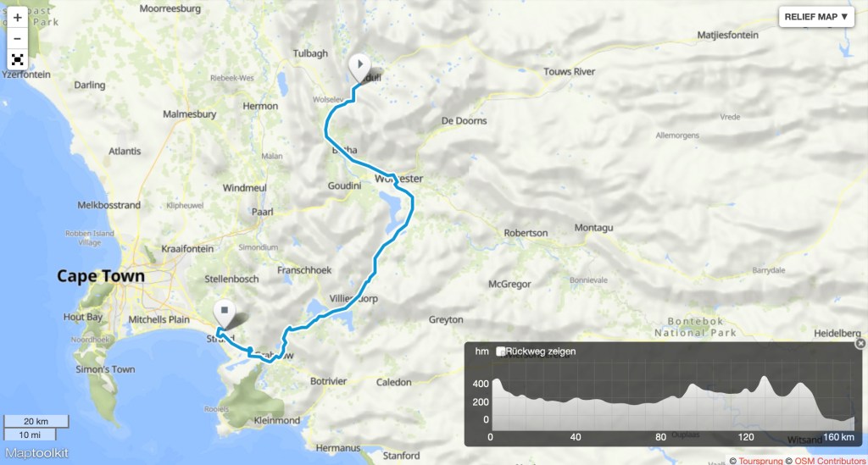Click the Robertson town label

tap(526, 233)
